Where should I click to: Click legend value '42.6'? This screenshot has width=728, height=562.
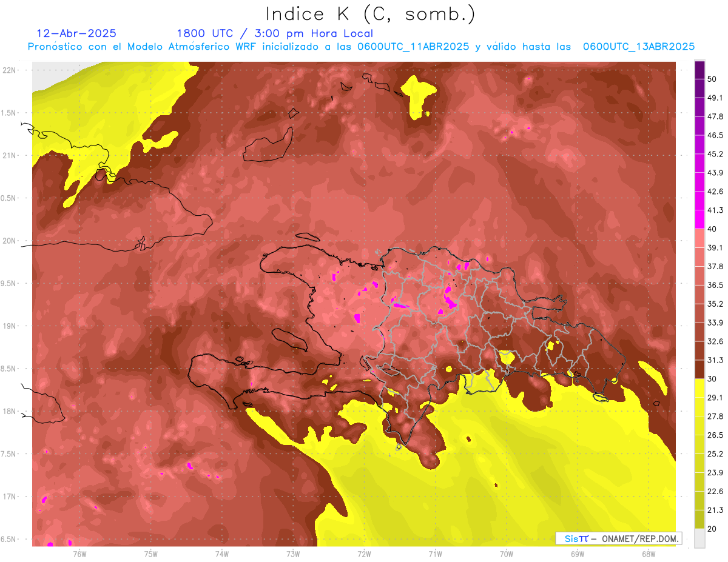tap(715, 192)
